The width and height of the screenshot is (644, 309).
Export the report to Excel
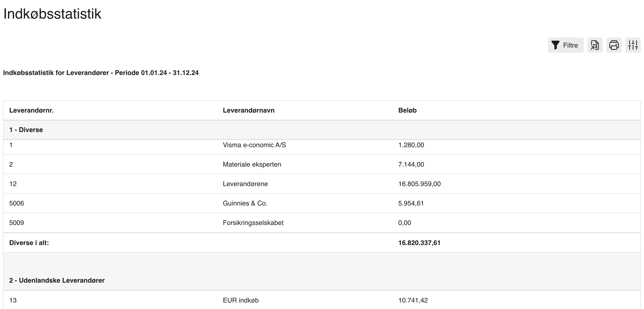(x=595, y=45)
